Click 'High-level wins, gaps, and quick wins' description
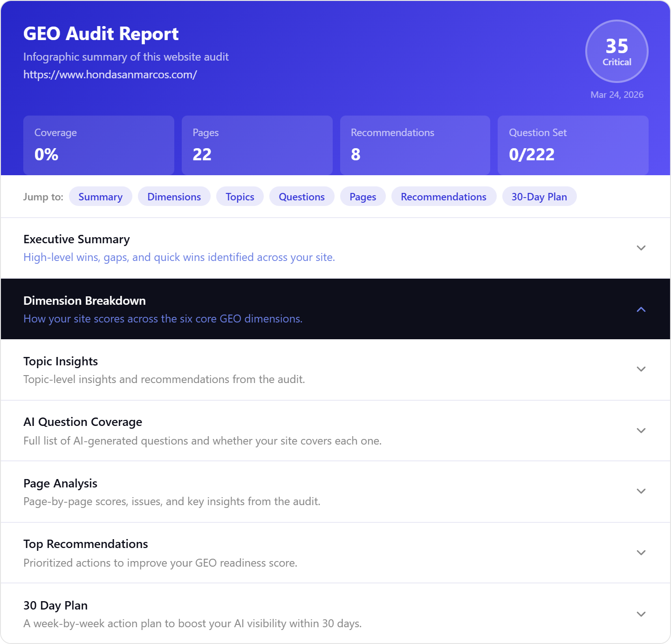The width and height of the screenshot is (671, 644). [x=179, y=257]
